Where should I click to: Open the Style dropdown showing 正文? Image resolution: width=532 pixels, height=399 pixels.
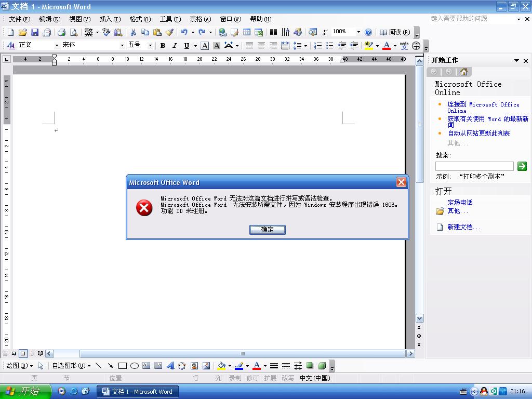tap(56, 46)
